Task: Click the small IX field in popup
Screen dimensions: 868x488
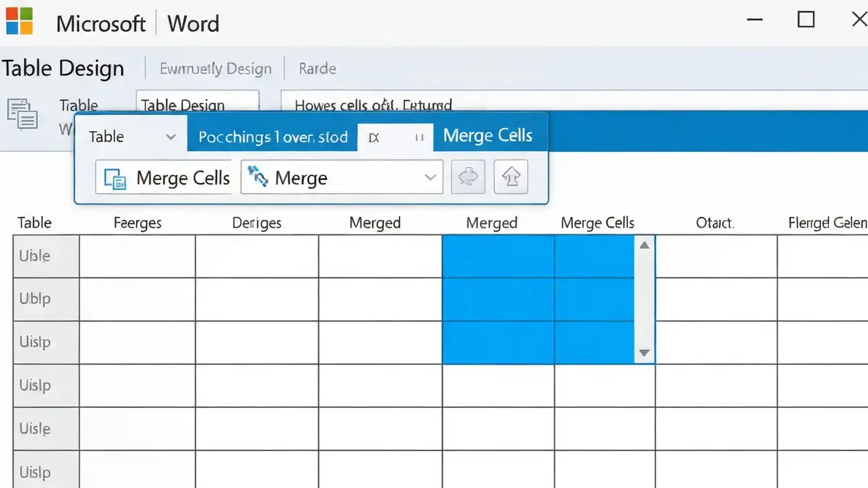Action: (396, 137)
